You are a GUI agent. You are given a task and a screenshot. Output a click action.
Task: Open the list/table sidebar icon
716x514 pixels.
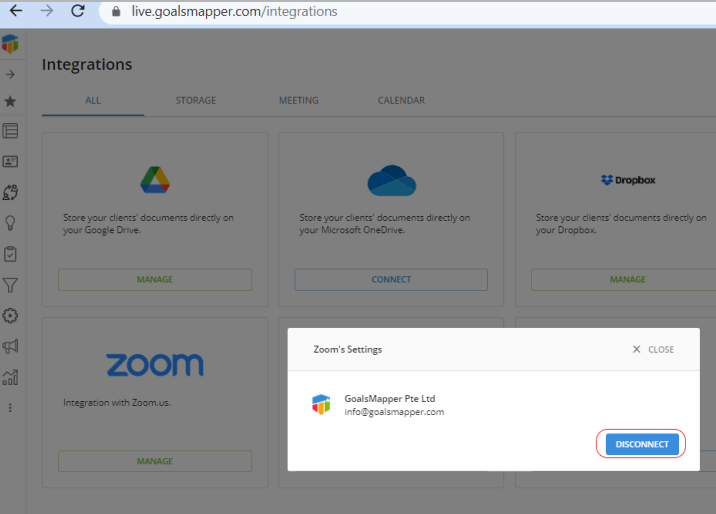click(10, 131)
